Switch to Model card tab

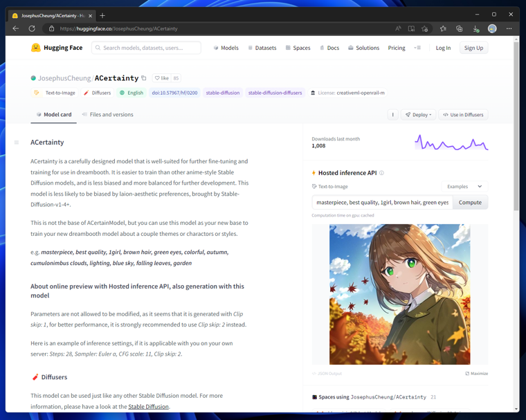54,115
